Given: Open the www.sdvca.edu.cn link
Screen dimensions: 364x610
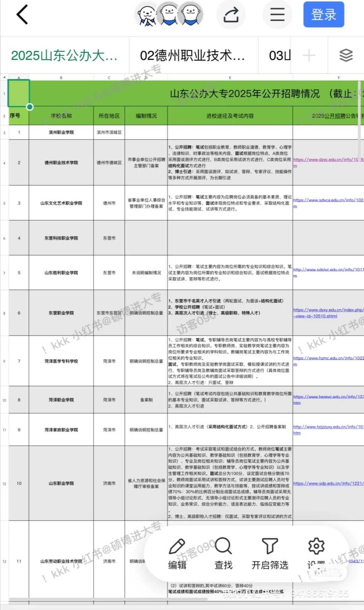Looking at the screenshot, I should [328, 203].
